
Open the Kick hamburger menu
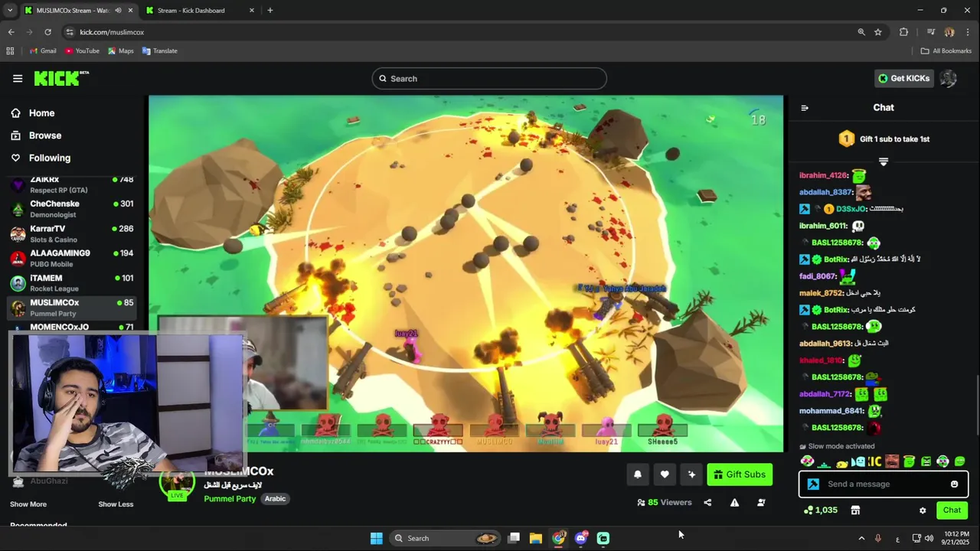(18, 78)
